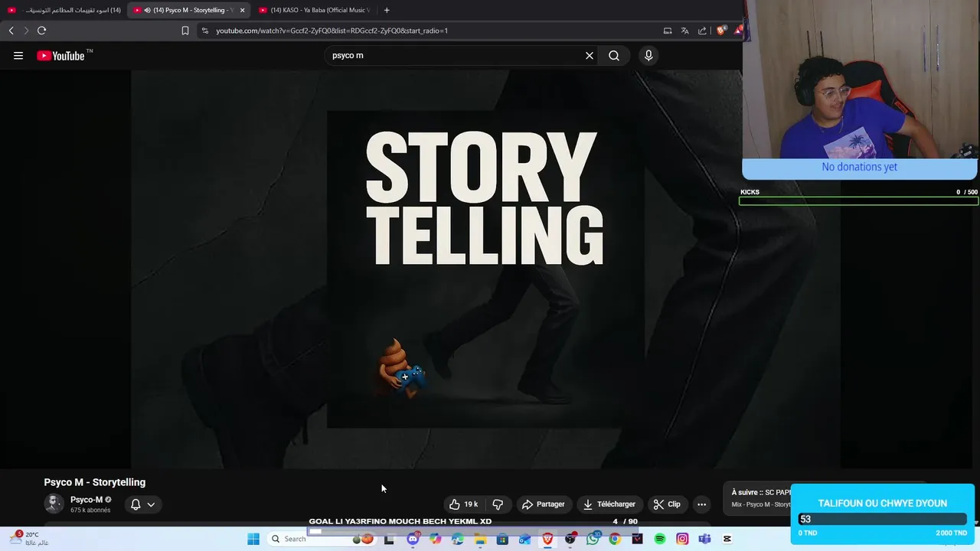
Task: Click the streamer webcam overlay
Action: tap(861, 79)
